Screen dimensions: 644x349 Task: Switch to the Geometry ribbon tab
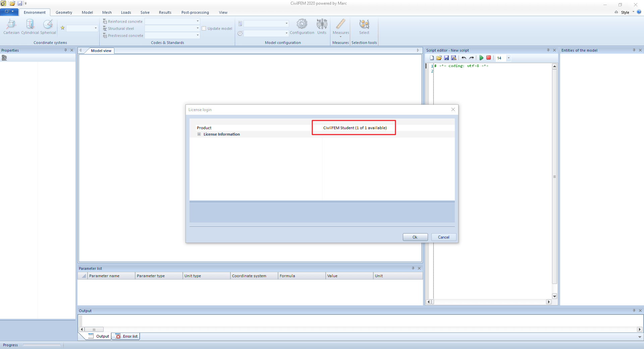point(64,12)
